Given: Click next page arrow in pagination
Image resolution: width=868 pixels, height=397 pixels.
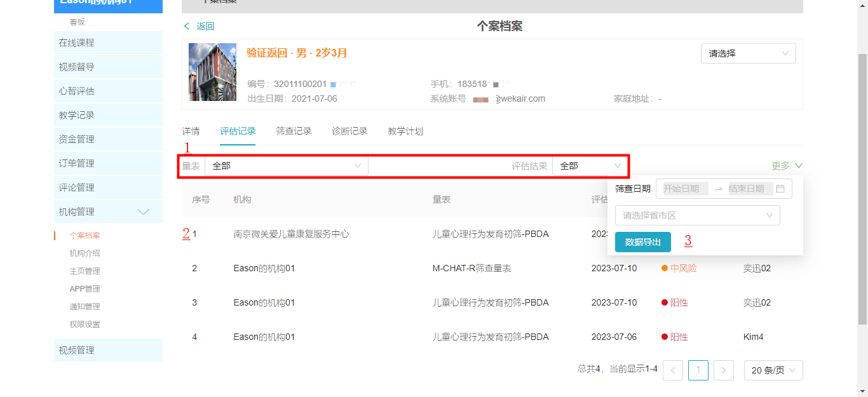Looking at the screenshot, I should [724, 370].
